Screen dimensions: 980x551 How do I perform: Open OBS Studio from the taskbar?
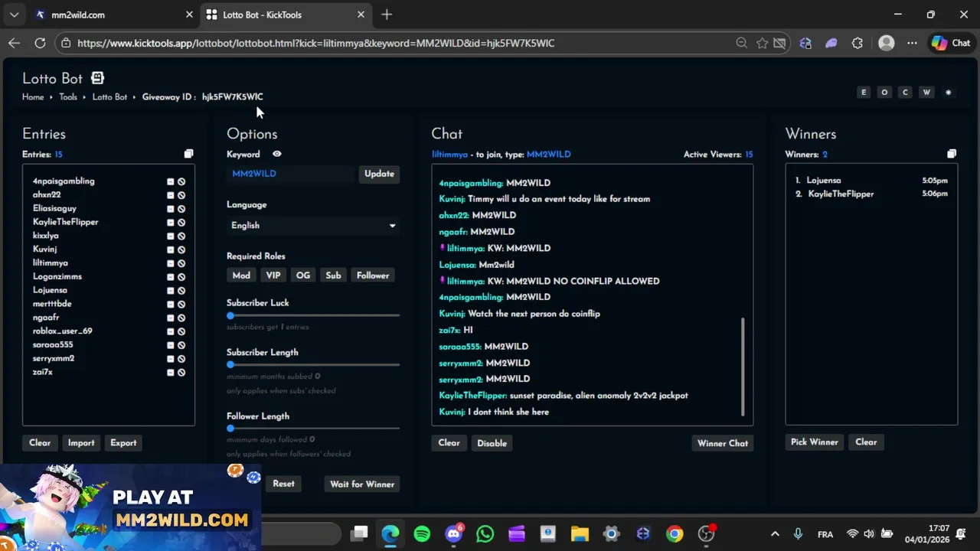(x=705, y=533)
